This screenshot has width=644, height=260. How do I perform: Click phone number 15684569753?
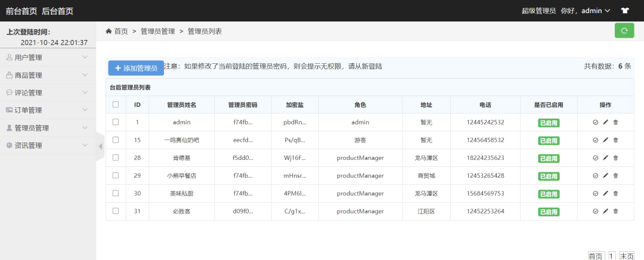click(x=485, y=193)
